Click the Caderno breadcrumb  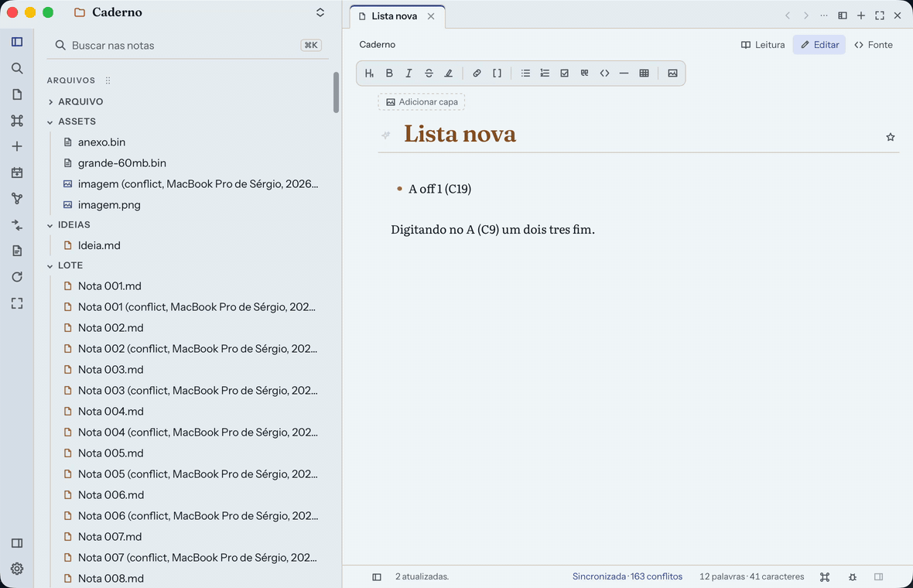(378, 45)
